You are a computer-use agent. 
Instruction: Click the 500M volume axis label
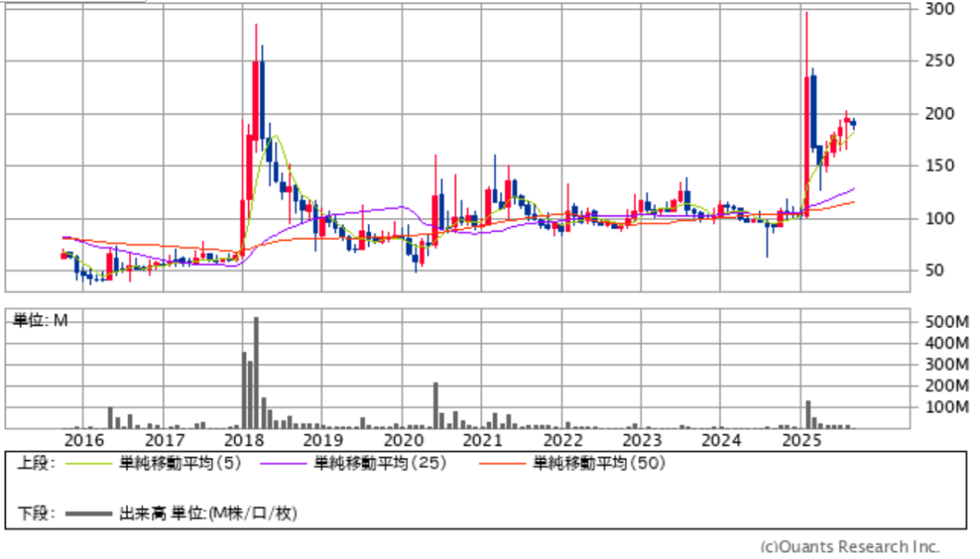tap(947, 322)
